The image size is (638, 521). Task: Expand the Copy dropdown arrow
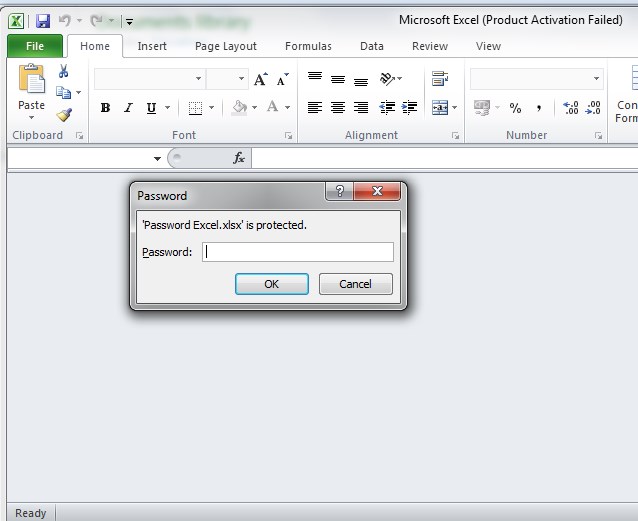coord(79,93)
